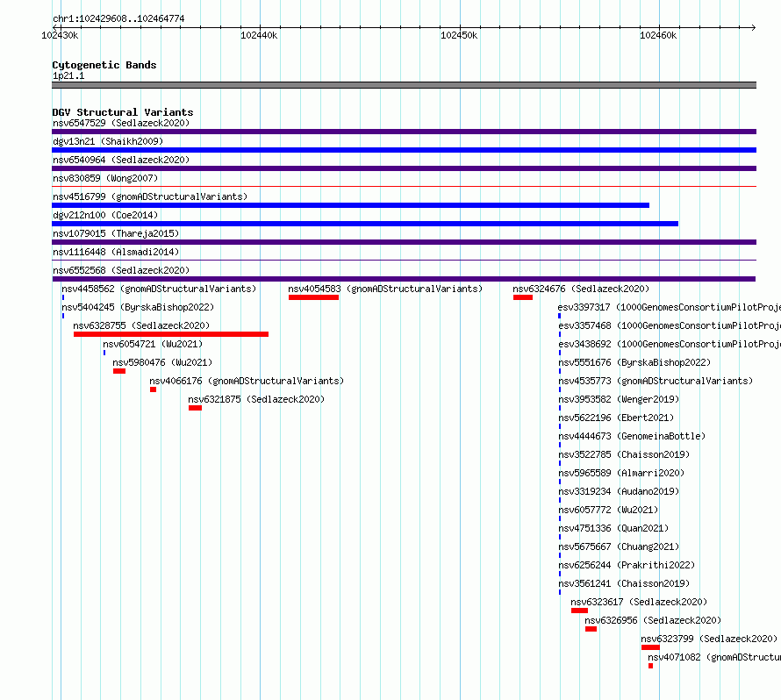Click nsv1116448 (Alsmadi2014) label
Image resolution: width=781 pixels, height=700 pixels.
116,252
